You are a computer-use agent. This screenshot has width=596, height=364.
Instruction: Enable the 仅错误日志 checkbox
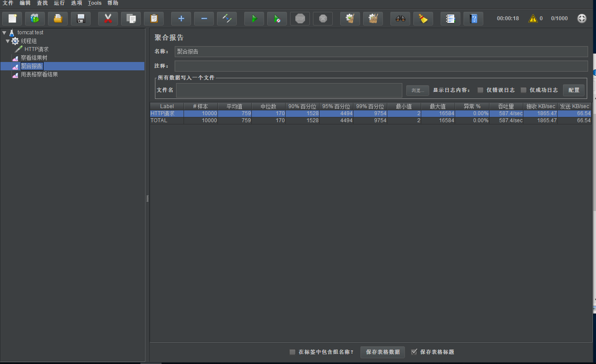481,90
